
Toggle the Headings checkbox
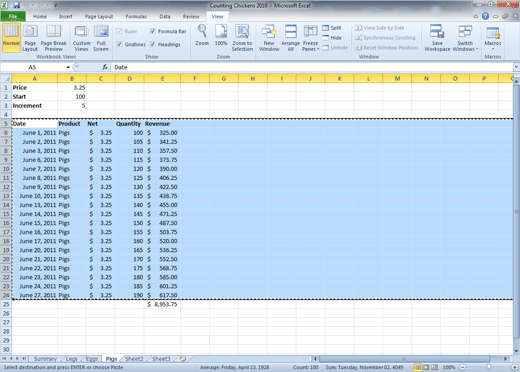pyautogui.click(x=152, y=44)
